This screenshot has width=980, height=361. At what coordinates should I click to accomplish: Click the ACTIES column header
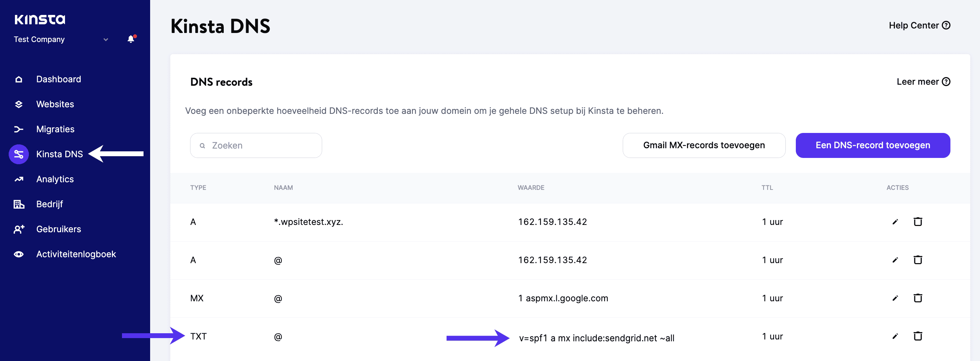pos(897,188)
